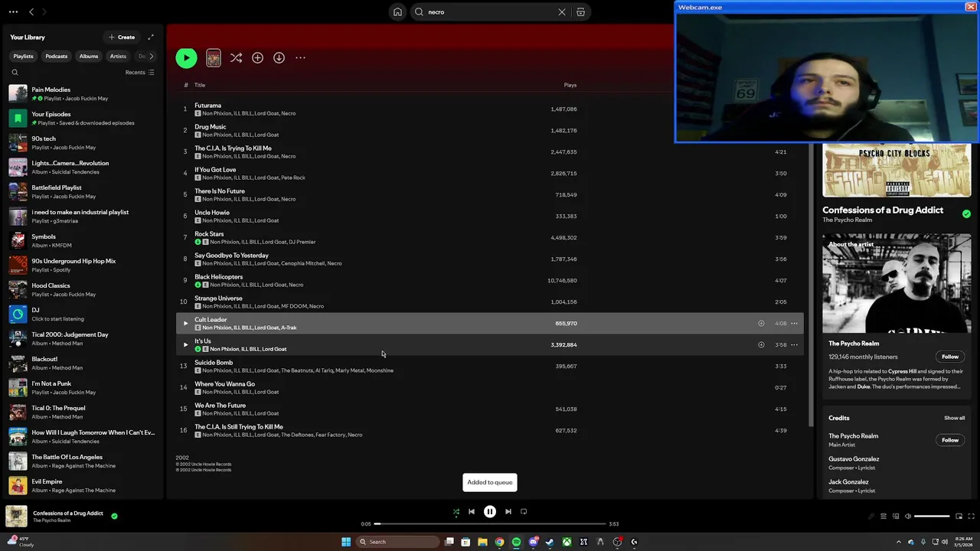Open the artist link A-Trak
This screenshot has width=980, height=551.
(x=289, y=328)
